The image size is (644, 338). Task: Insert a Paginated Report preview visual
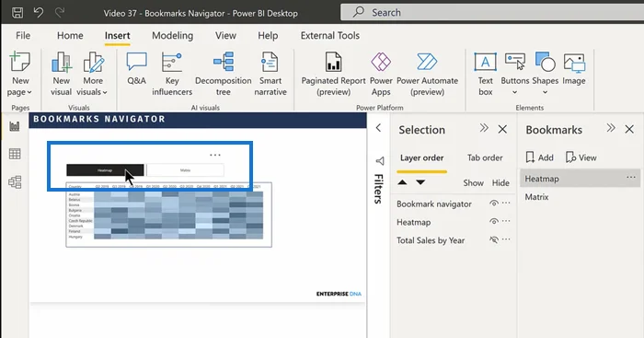333,74
